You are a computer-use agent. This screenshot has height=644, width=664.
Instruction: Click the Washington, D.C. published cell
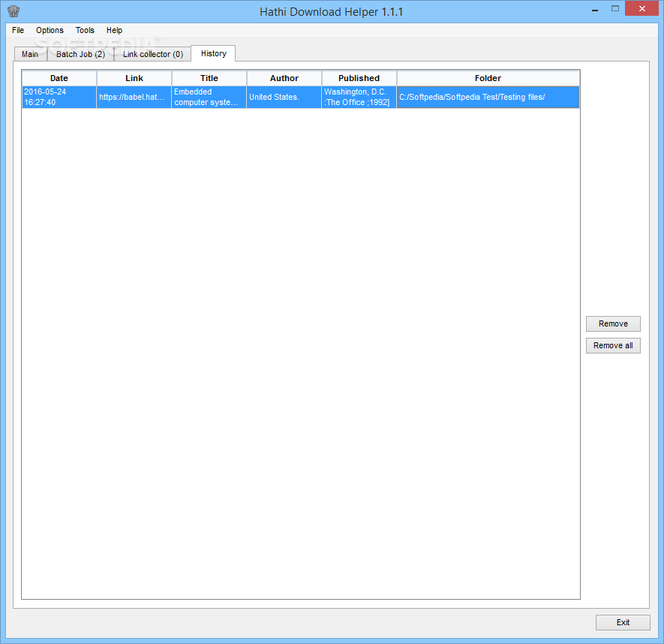(359, 97)
